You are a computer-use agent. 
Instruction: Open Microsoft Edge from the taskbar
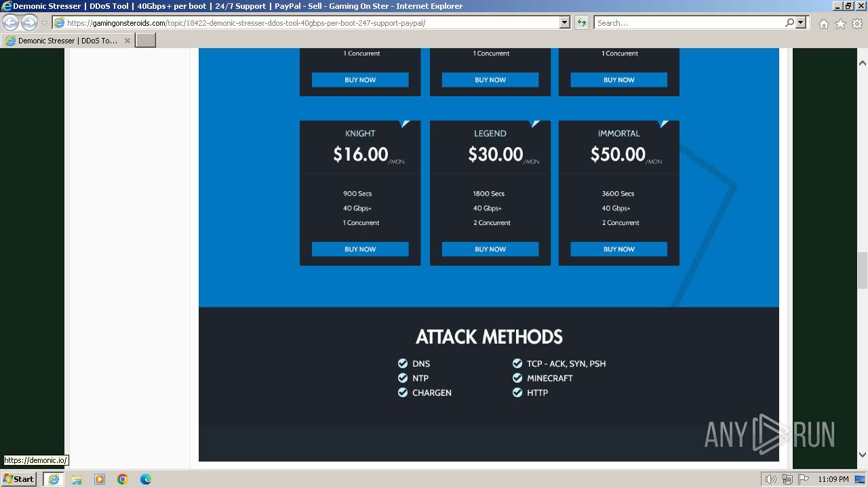(x=146, y=479)
